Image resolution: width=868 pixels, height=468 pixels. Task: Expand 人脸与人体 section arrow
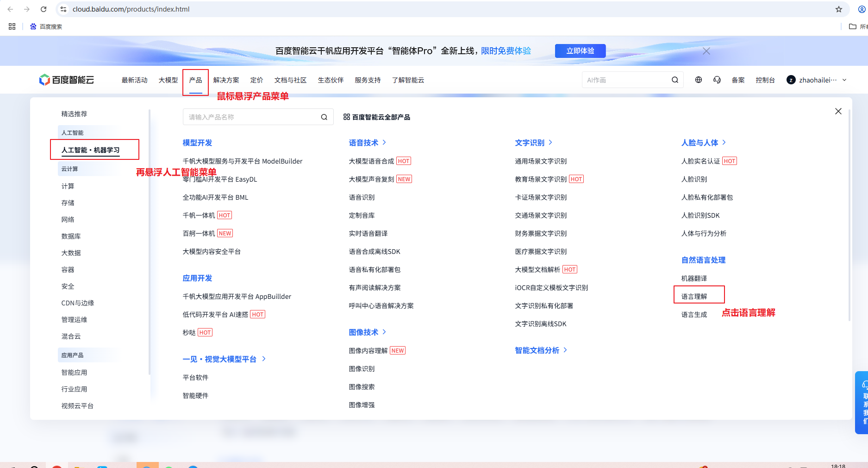click(724, 143)
